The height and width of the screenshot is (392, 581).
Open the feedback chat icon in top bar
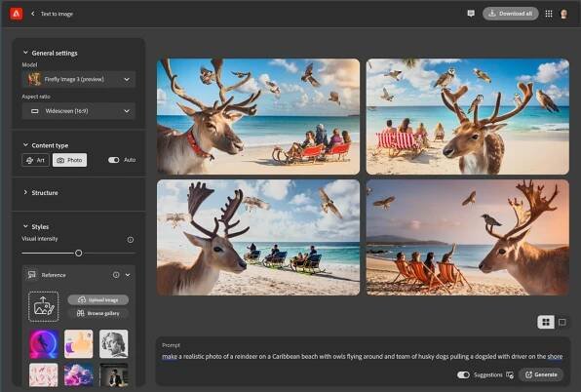pyautogui.click(x=471, y=14)
